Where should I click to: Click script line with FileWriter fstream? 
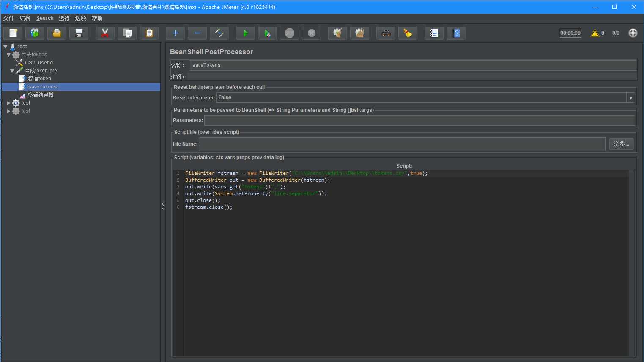[306, 173]
